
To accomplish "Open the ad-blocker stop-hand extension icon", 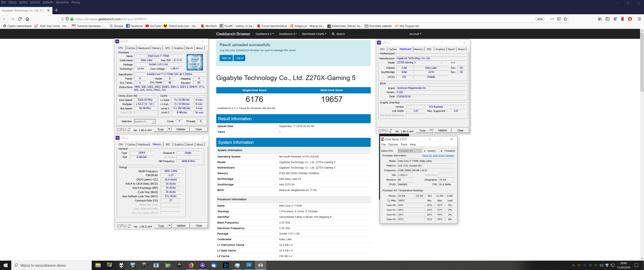I will [x=630, y=19].
